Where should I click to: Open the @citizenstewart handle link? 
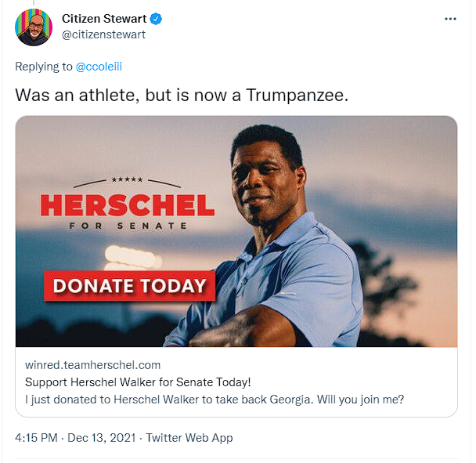[x=103, y=34]
